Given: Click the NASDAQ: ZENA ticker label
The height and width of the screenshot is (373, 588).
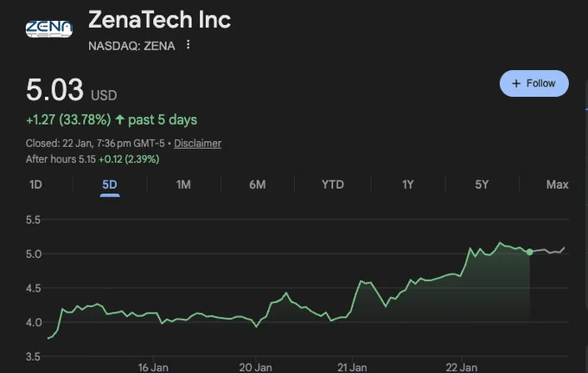Looking at the screenshot, I should (x=131, y=46).
